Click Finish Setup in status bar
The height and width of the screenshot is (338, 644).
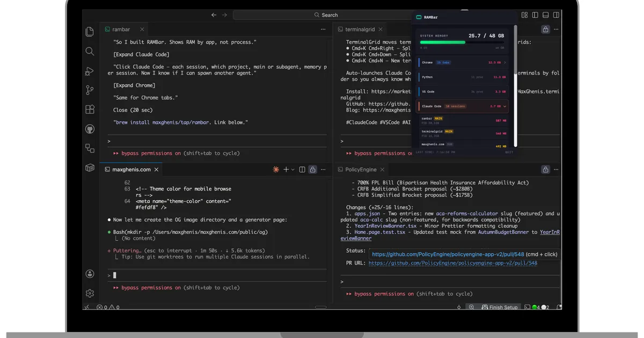coord(500,307)
